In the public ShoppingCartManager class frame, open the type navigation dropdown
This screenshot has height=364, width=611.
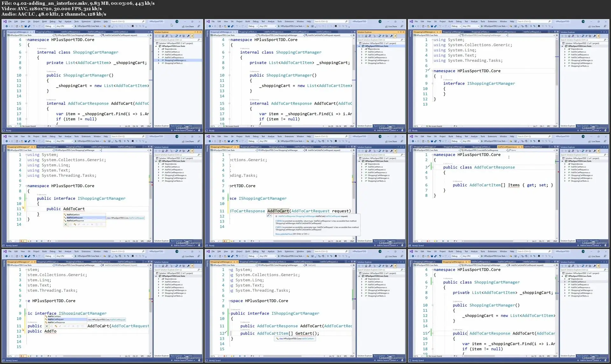484,265
